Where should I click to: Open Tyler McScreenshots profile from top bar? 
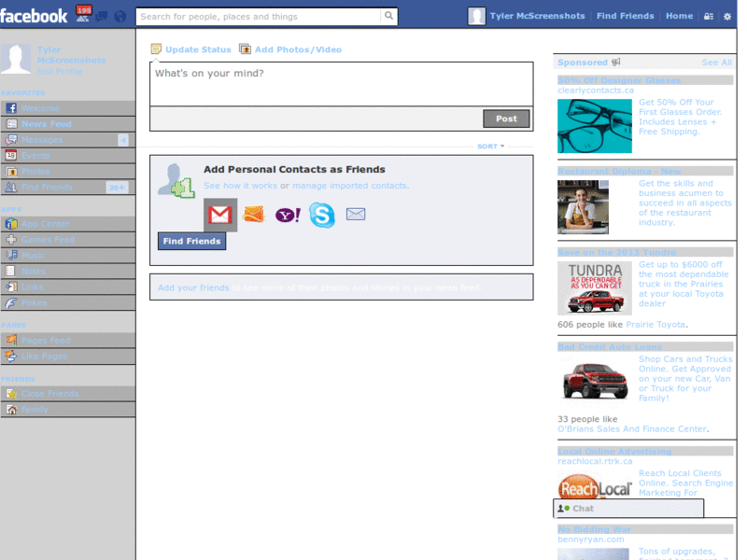tap(538, 16)
